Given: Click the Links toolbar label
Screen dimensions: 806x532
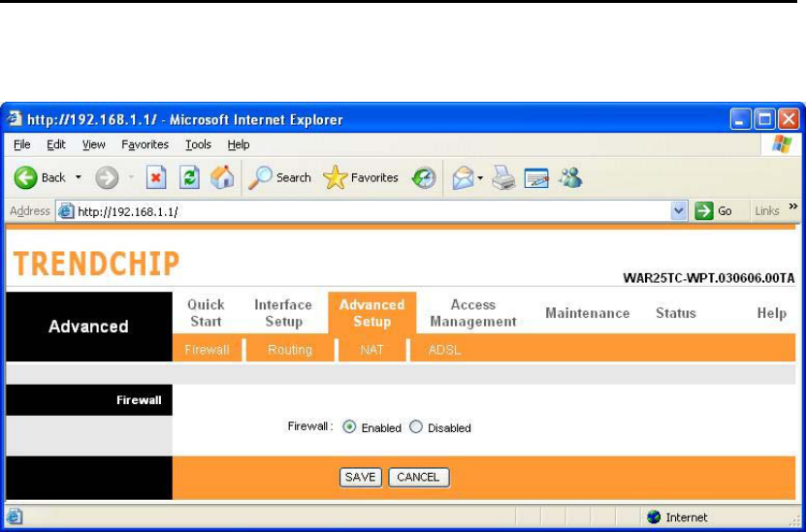Looking at the screenshot, I should (767, 211).
